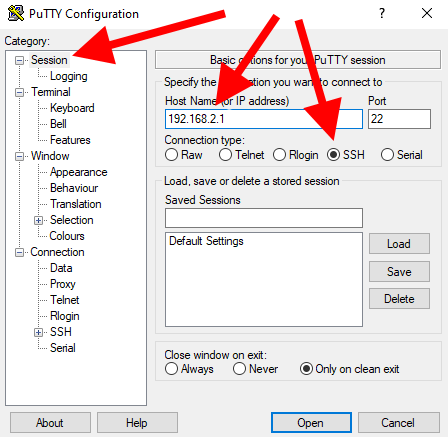Select Telnet connection type

pyautogui.click(x=225, y=155)
